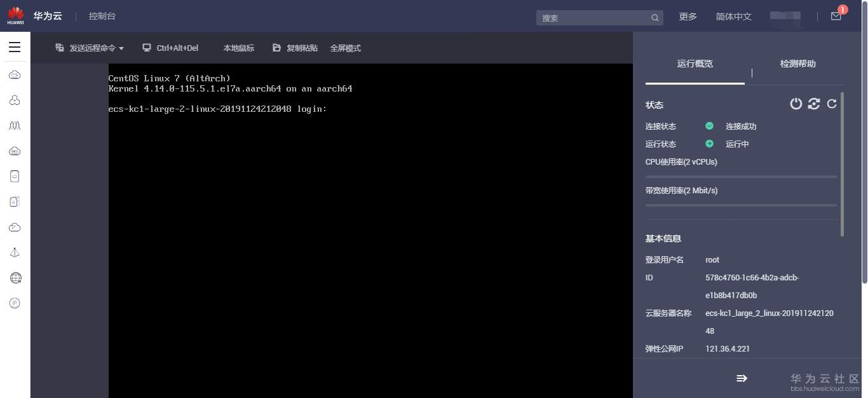The height and width of the screenshot is (398, 868).
Task: Click the blurred user account name
Action: (785, 16)
